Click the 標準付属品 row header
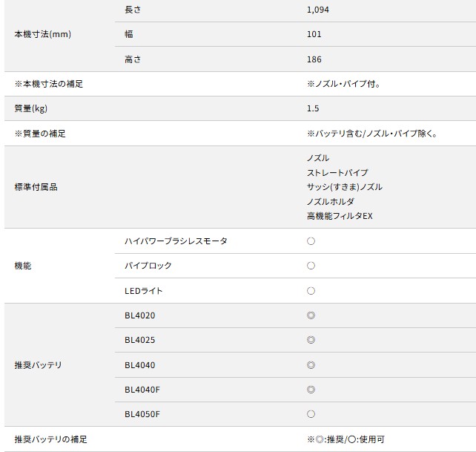Image resolution: width=476 pixels, height=452 pixels. pos(36,187)
